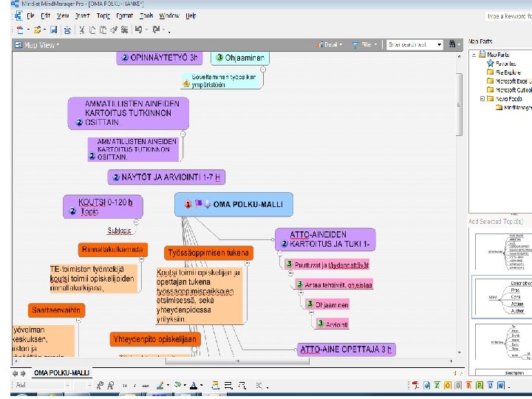Click the Export to Outlook icon
532x399 pixels.
click(448, 385)
